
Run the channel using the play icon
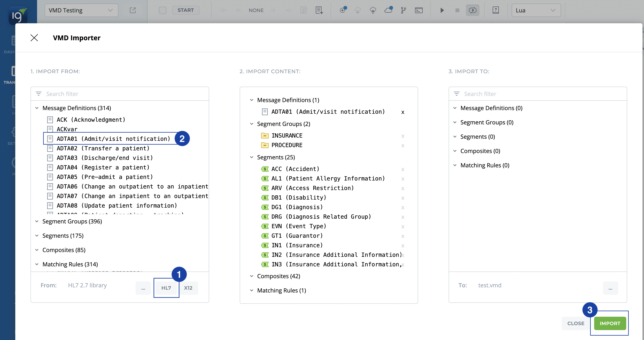pos(442,10)
